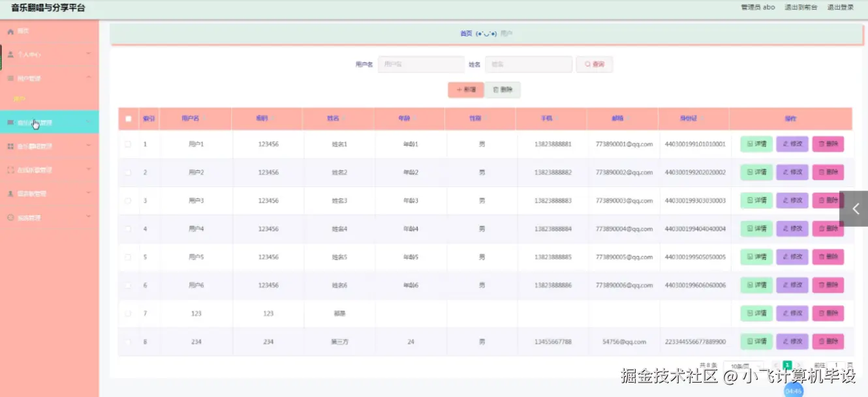Sort table by the 密码 column sort icon
This screenshot has height=397, width=868.
click(272, 119)
